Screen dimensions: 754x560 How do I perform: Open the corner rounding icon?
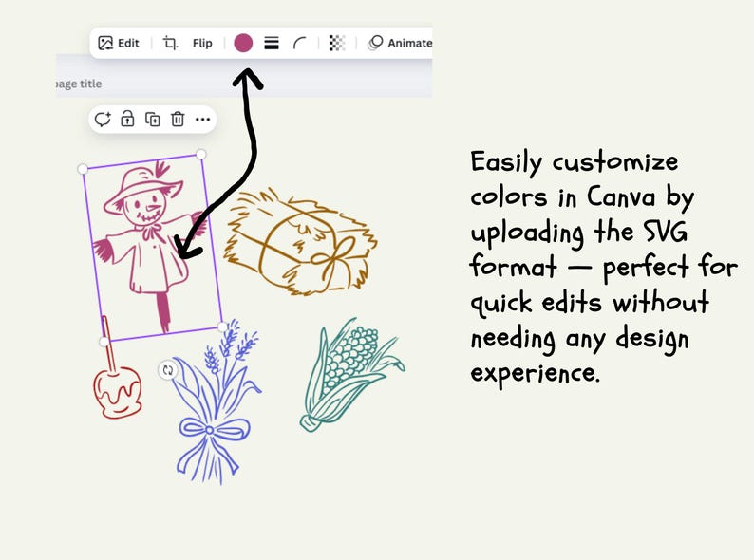(299, 44)
